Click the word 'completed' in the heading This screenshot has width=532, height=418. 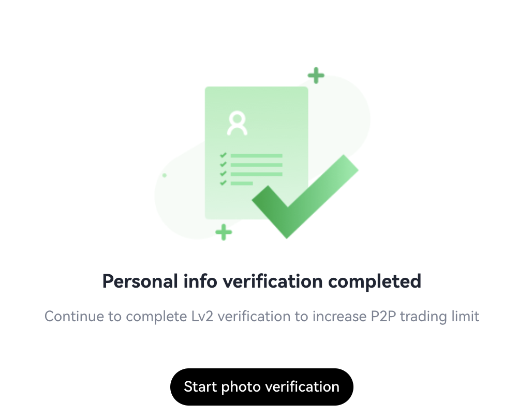(x=375, y=281)
